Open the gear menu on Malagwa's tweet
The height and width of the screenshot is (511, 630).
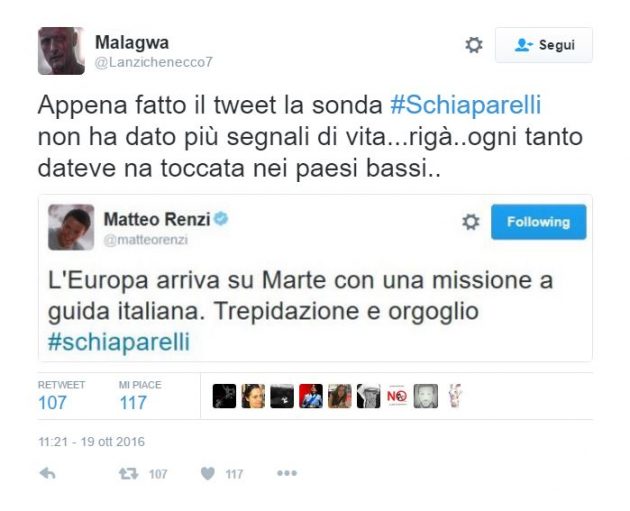(474, 45)
